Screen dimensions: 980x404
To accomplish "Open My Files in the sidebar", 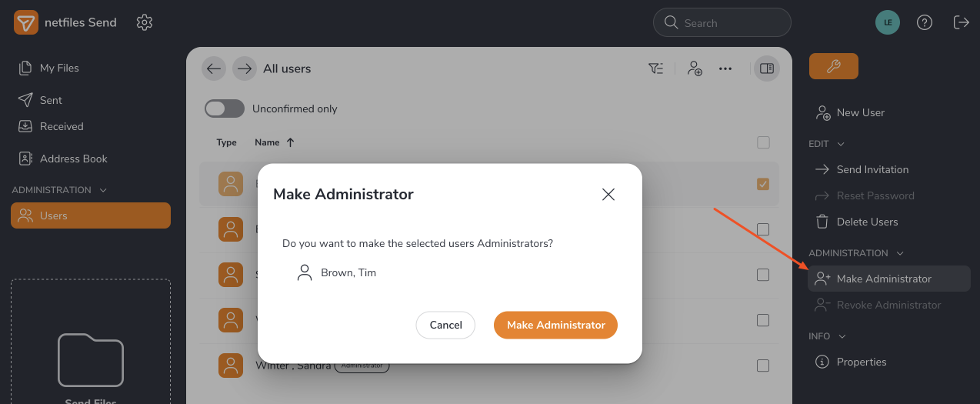I will tap(58, 68).
